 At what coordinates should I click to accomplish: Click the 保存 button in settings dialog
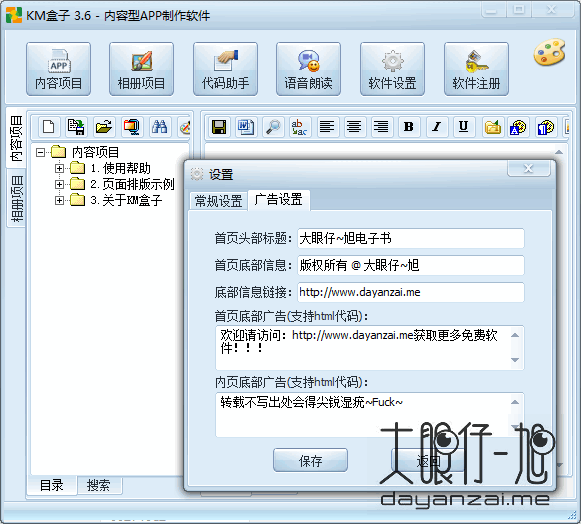(x=311, y=460)
